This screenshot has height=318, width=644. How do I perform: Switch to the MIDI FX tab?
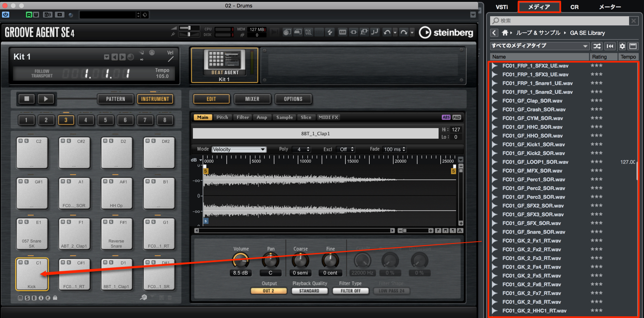[x=328, y=117]
